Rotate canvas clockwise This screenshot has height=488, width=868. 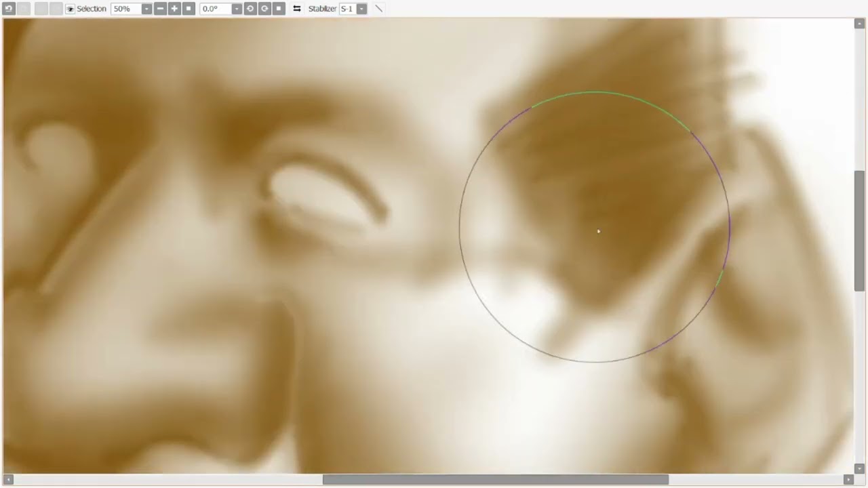click(x=264, y=9)
